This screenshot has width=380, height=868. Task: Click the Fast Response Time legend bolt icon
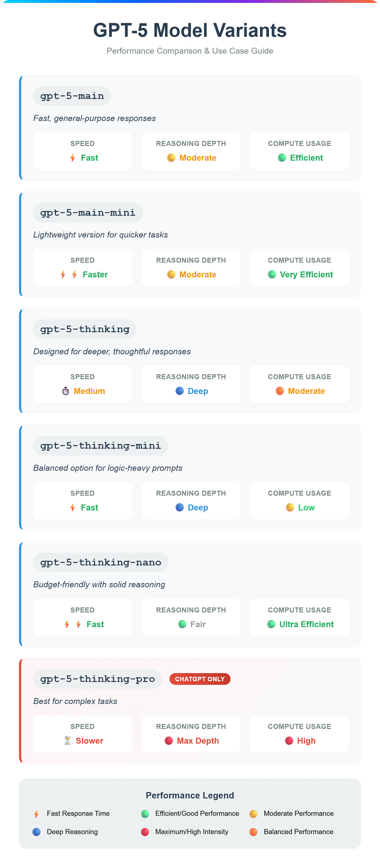[37, 814]
